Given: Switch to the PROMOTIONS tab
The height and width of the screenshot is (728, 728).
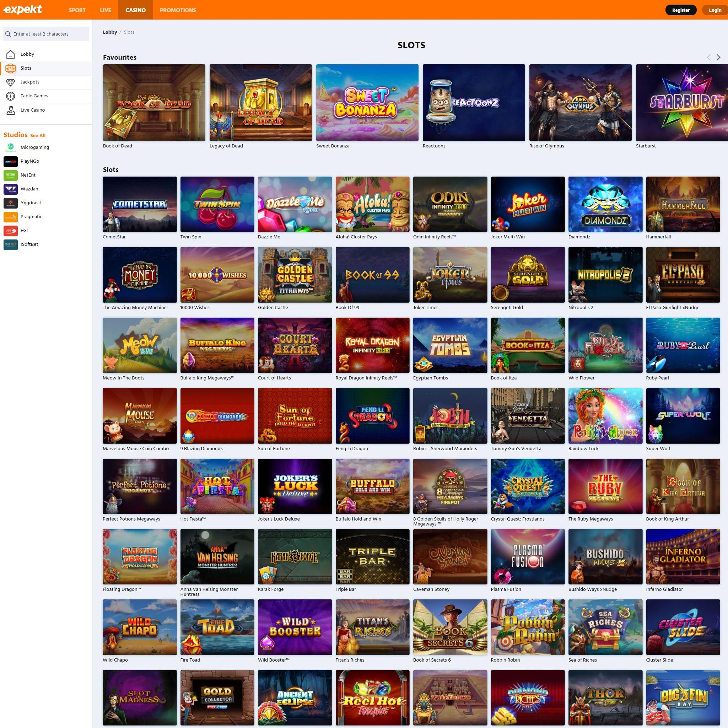Looking at the screenshot, I should [178, 10].
